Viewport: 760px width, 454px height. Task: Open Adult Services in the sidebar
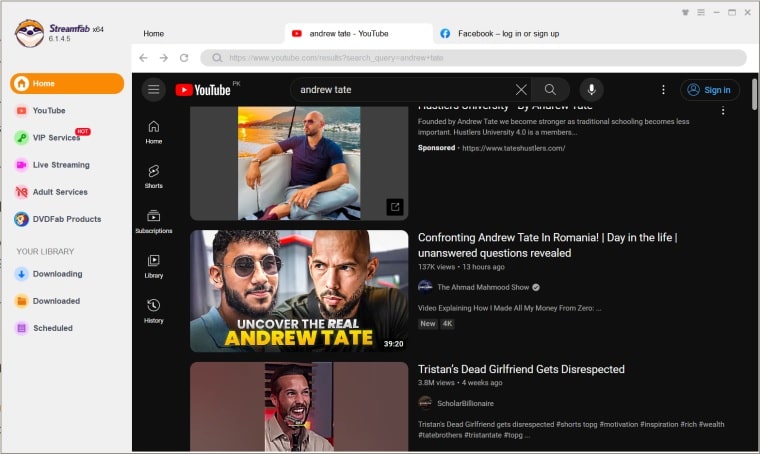coord(60,192)
